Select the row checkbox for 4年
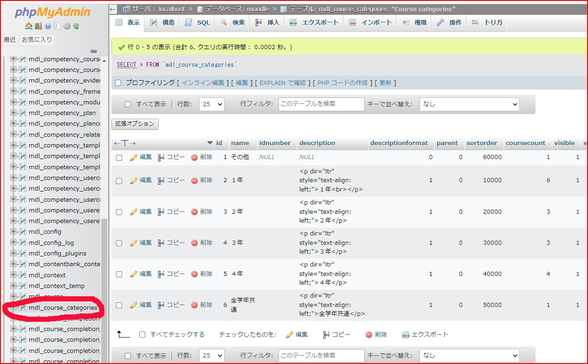The width and height of the screenshot is (588, 364). (119, 274)
